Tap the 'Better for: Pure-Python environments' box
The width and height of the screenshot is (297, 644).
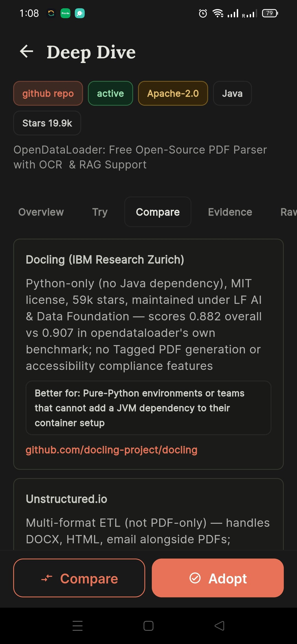tap(148, 408)
